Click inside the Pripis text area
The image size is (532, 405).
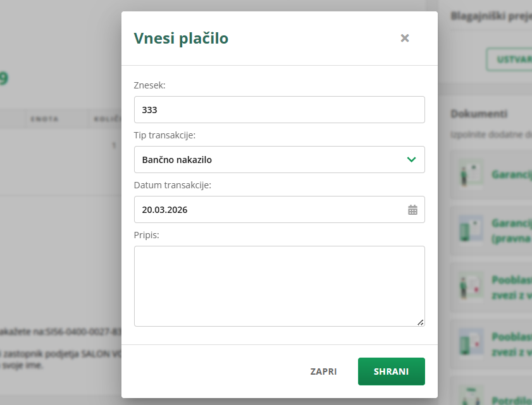tap(279, 286)
